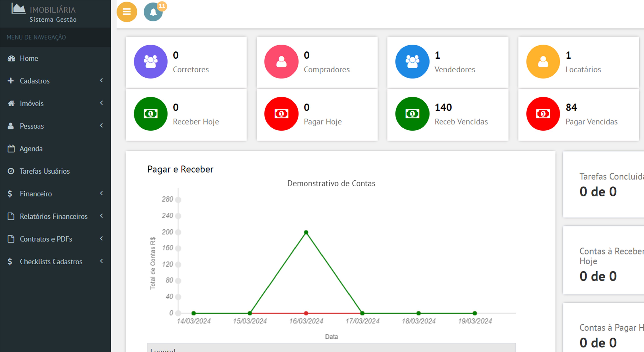Click the person icon beside Pessoas
This screenshot has height=352, width=644.
pos(11,126)
